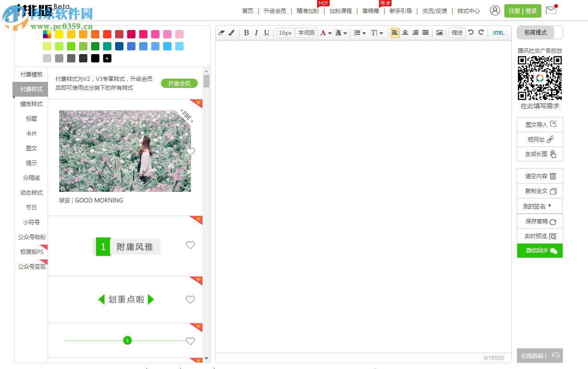Insert an image into the editor
This screenshot has width=588, height=369.
click(x=439, y=32)
